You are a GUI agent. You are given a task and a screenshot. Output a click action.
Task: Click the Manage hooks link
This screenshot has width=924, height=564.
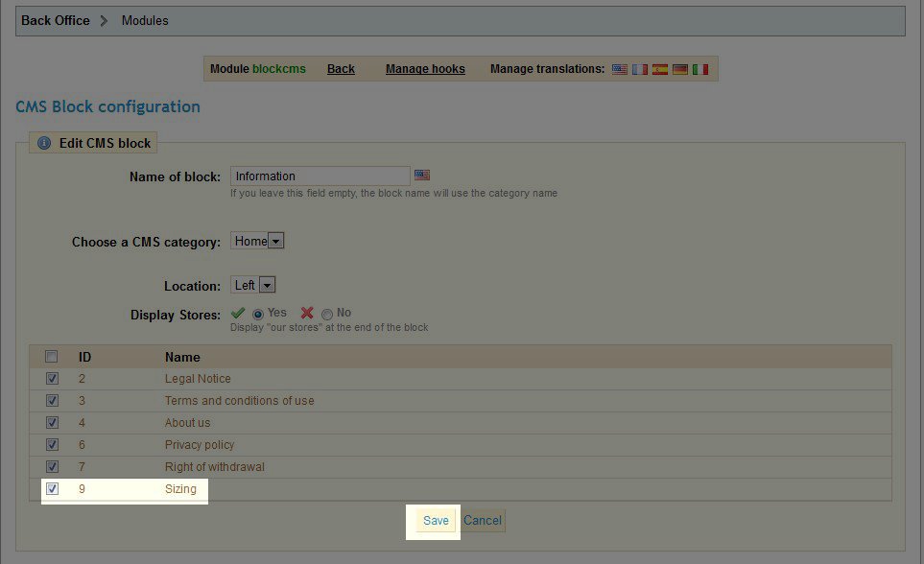(x=425, y=69)
